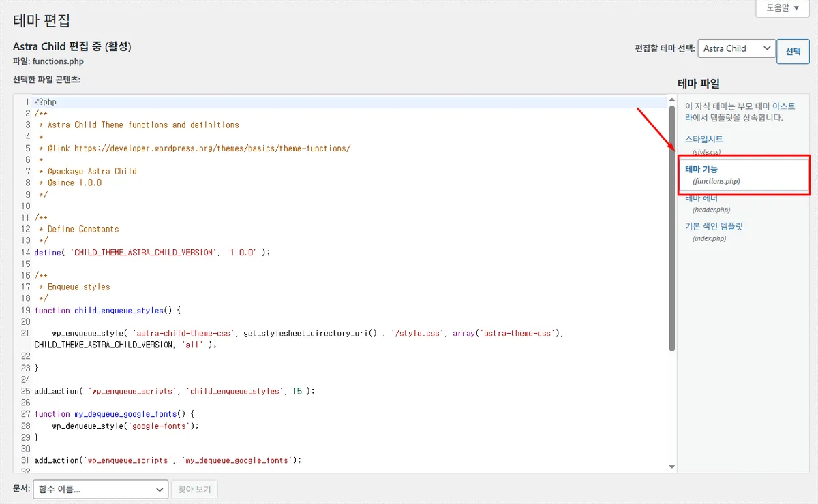
Task: Click the editor scrollbar thumb
Action: (671, 225)
